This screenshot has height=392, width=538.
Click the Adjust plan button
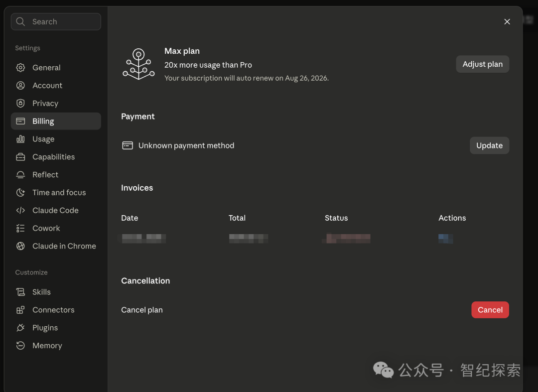click(482, 64)
